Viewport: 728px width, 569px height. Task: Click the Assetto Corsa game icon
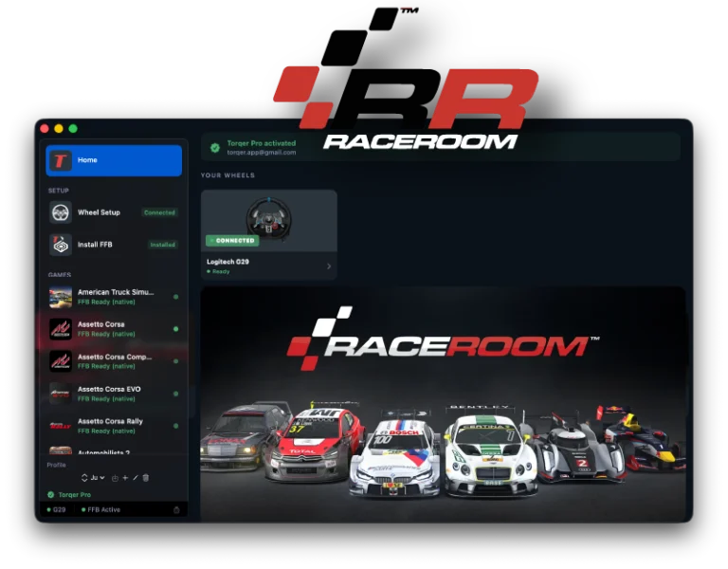click(61, 329)
